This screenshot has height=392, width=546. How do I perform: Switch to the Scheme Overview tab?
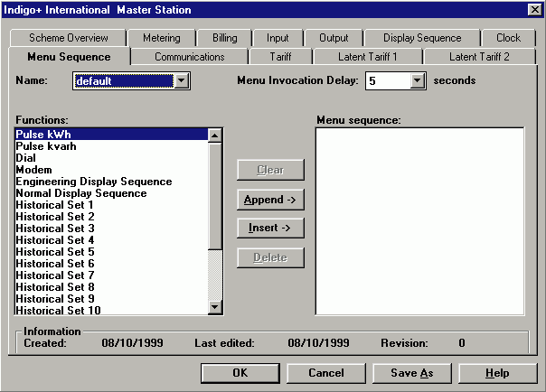pyautogui.click(x=69, y=38)
